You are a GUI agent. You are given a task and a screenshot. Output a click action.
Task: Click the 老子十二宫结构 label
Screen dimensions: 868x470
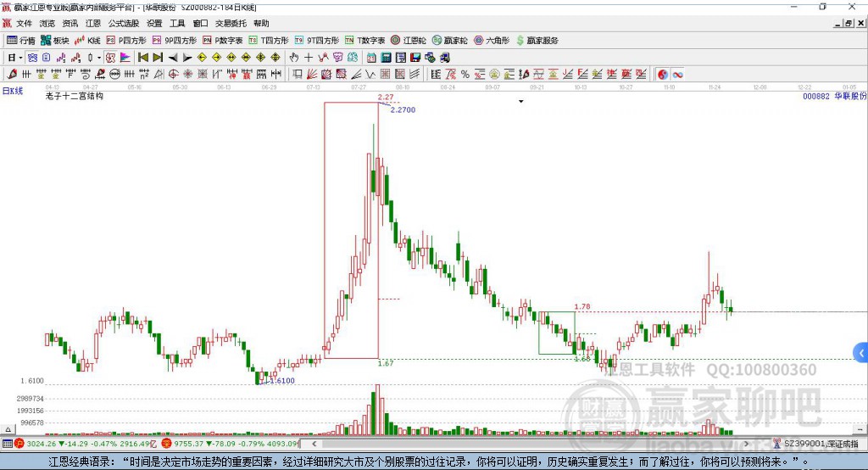pos(75,96)
